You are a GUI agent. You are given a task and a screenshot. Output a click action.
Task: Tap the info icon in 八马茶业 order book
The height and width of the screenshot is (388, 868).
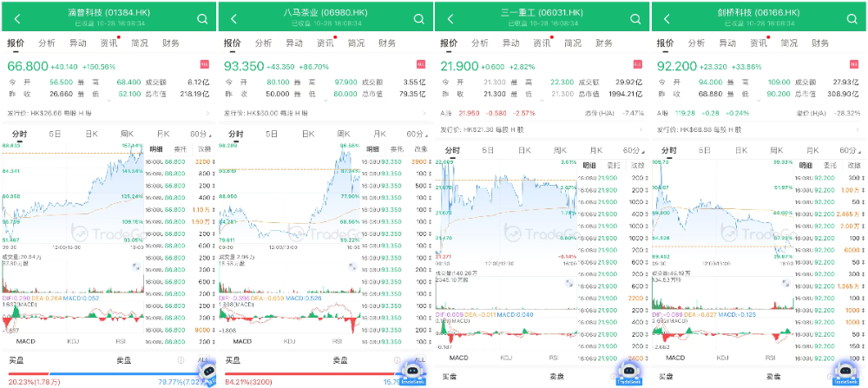pyautogui.click(x=397, y=359)
